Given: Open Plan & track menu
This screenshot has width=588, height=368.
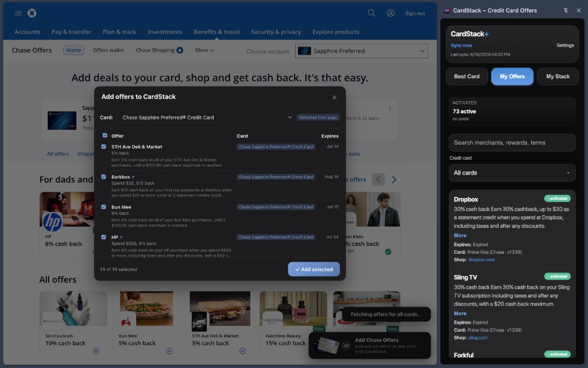Looking at the screenshot, I should pyautogui.click(x=119, y=32).
